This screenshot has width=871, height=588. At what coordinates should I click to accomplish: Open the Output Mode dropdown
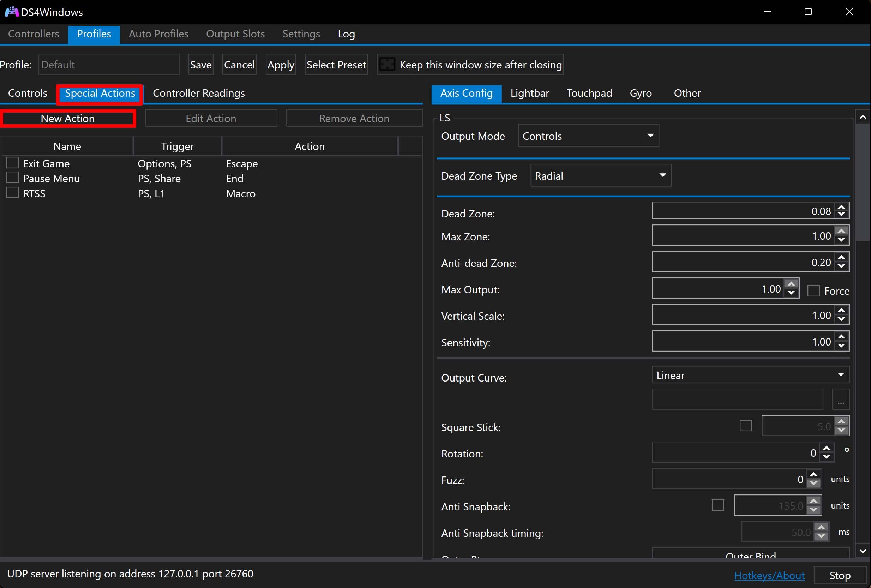click(x=588, y=136)
